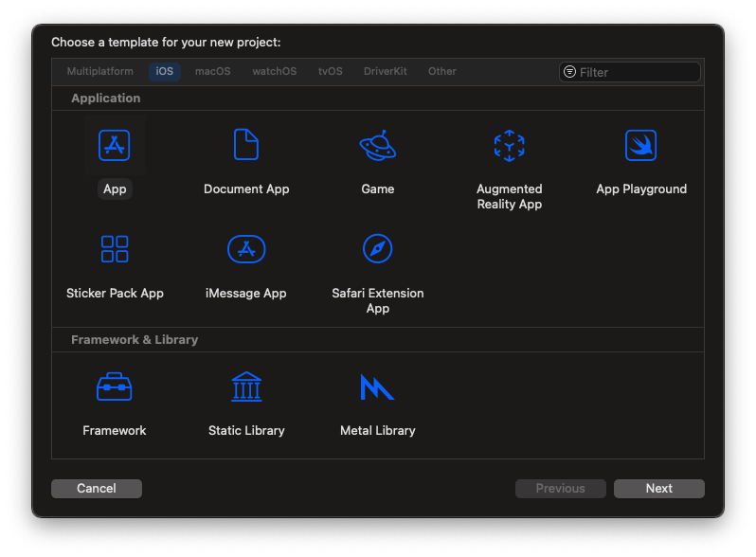This screenshot has height=557, width=756.
Task: Click the Previous button
Action: [561, 489]
